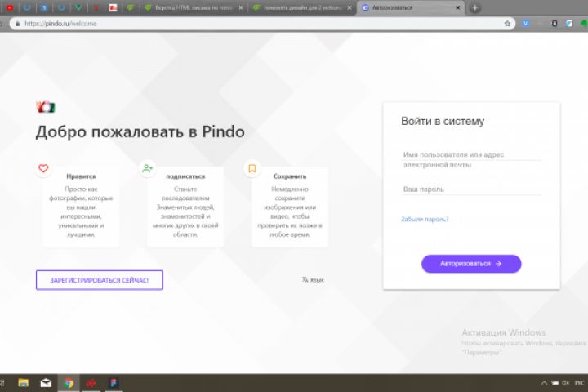The height and width of the screenshot is (392, 588).
Task: Click the РУС language indicator
Action: tap(580, 383)
